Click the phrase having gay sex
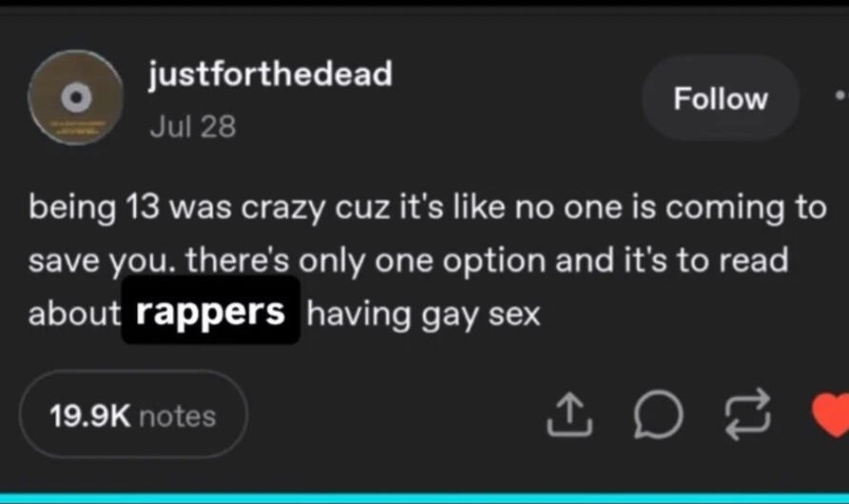Screen dimensions: 849x504 click(x=424, y=315)
